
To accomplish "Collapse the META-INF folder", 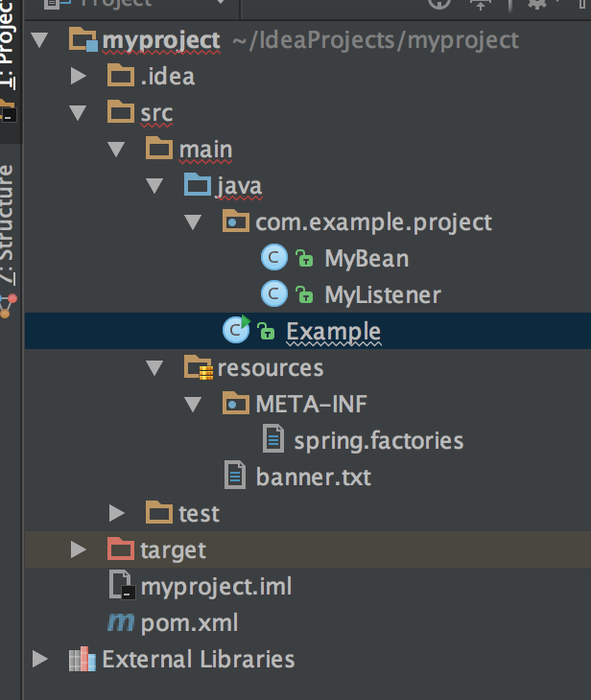I will coord(194,404).
